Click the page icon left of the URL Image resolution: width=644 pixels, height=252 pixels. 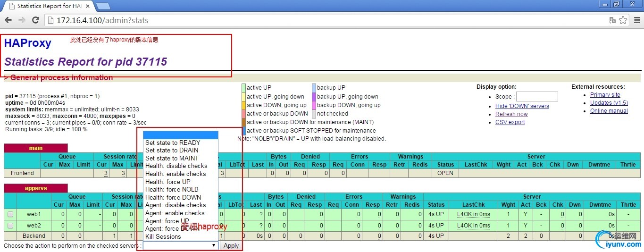(x=51, y=20)
